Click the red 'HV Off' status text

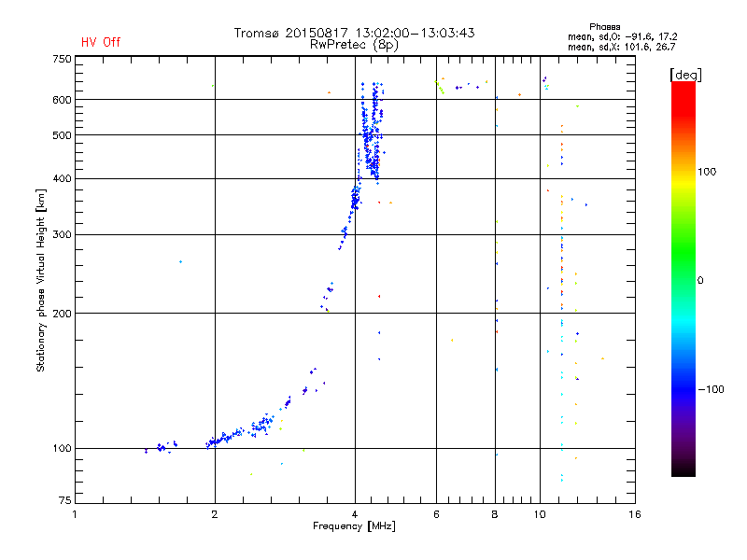tap(101, 42)
